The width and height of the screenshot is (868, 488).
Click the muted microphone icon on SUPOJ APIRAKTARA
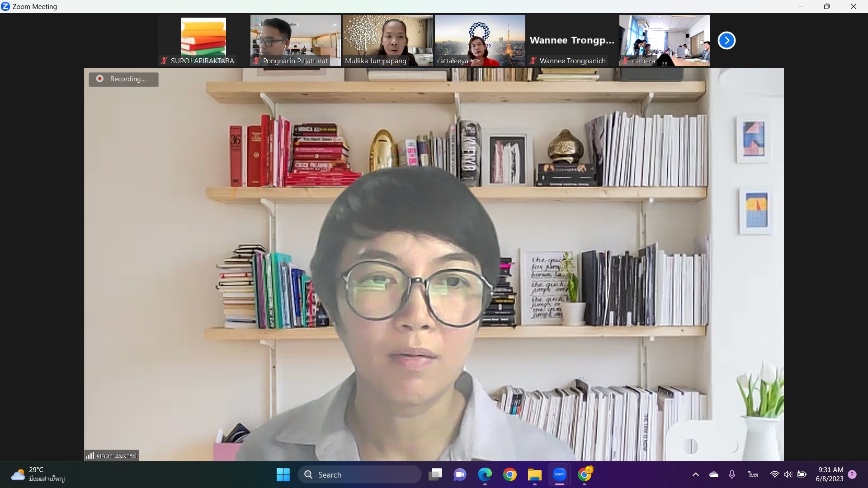point(164,61)
